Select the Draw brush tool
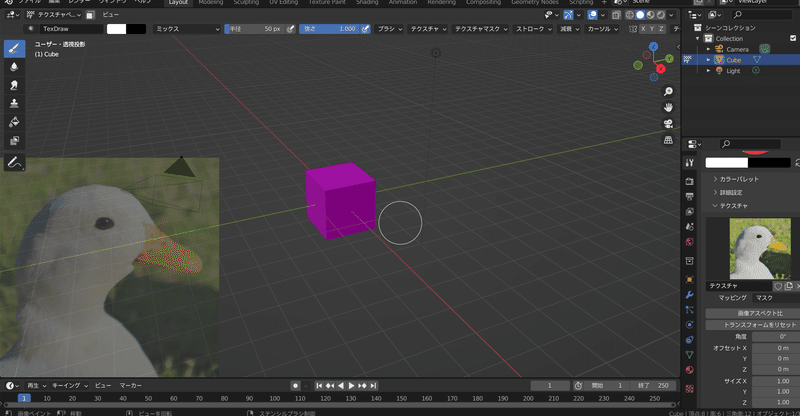Viewport: 800px width, 416px height. (x=14, y=48)
